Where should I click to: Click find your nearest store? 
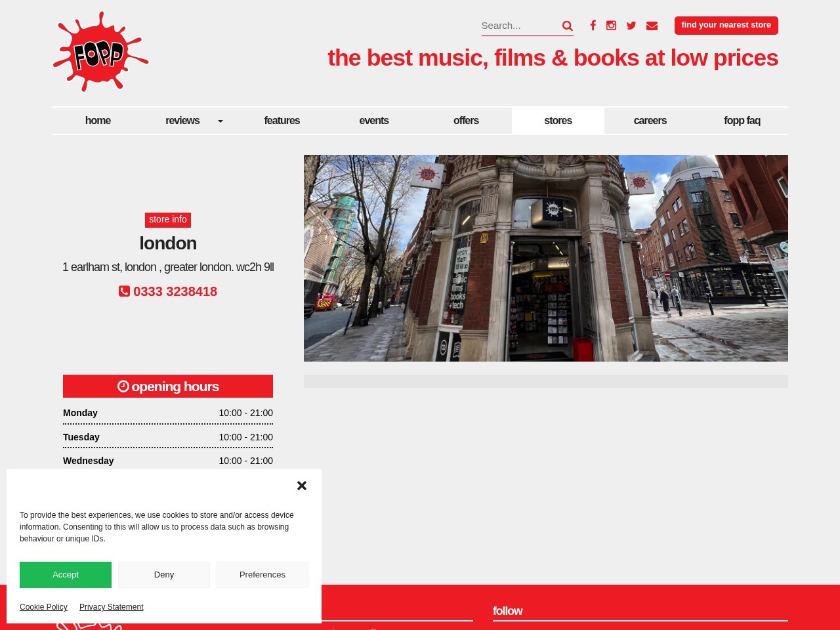click(726, 25)
